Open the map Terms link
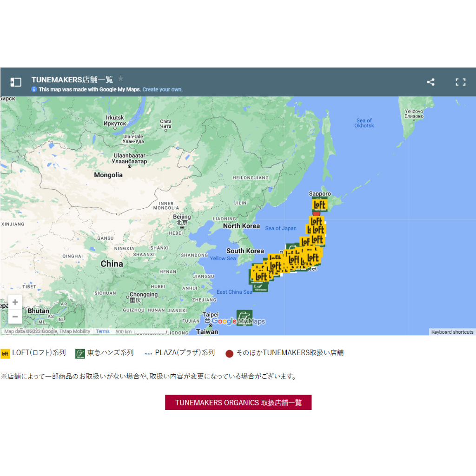 point(103,331)
